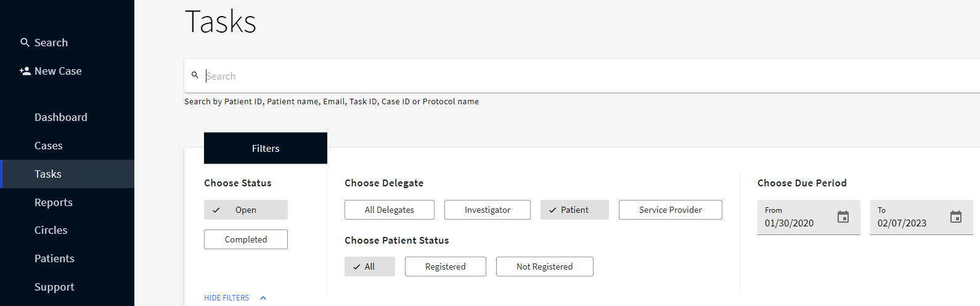Toggle the Patient delegate filter
Screen dimensions: 980x306
coord(574,210)
